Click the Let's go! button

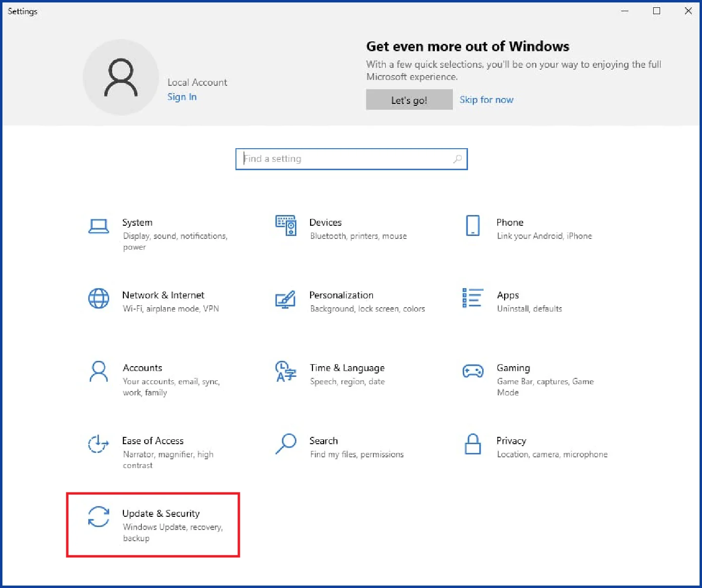click(x=409, y=99)
